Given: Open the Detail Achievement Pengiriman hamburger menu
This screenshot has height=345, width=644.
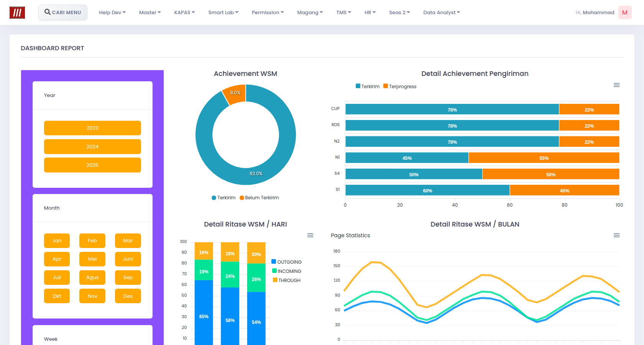Looking at the screenshot, I should [x=616, y=85].
